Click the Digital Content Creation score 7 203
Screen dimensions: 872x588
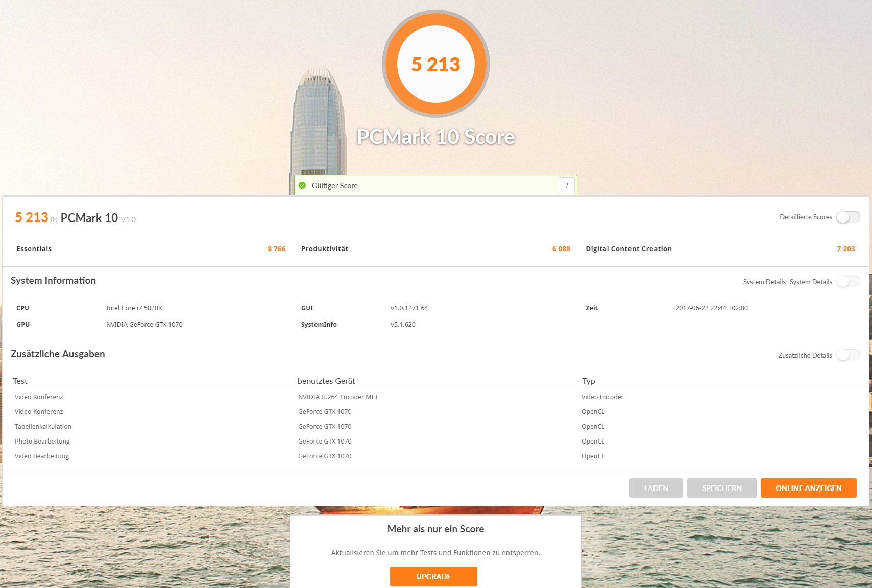(845, 249)
